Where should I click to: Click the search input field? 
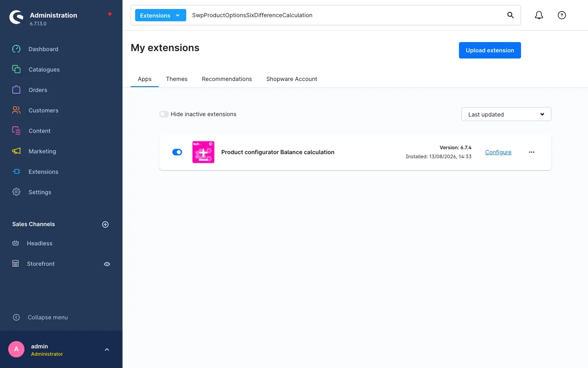click(x=345, y=15)
